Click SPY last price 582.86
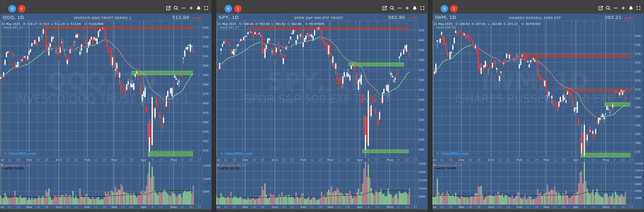The image size is (644, 212). (396, 17)
